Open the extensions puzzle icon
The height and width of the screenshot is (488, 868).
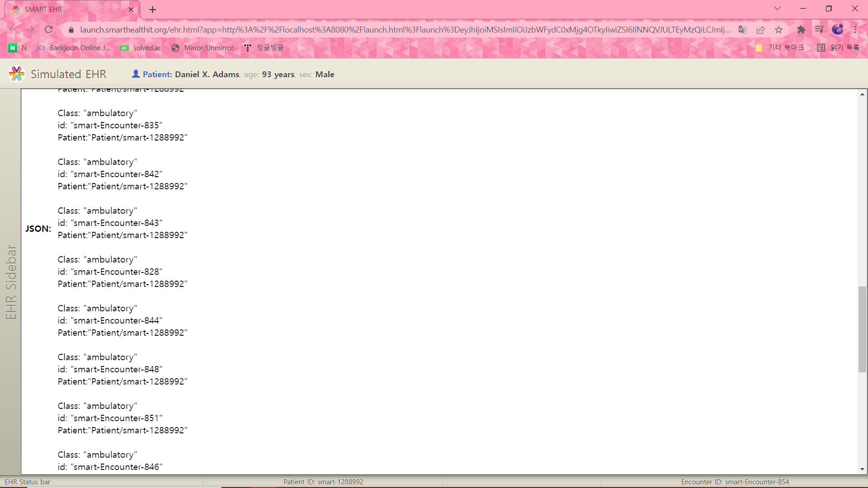[801, 30]
